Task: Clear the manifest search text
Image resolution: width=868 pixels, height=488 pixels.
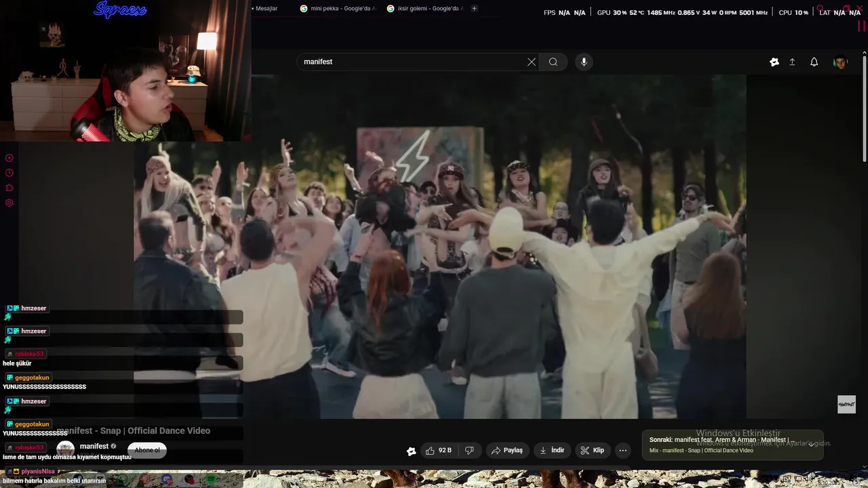Action: point(532,62)
